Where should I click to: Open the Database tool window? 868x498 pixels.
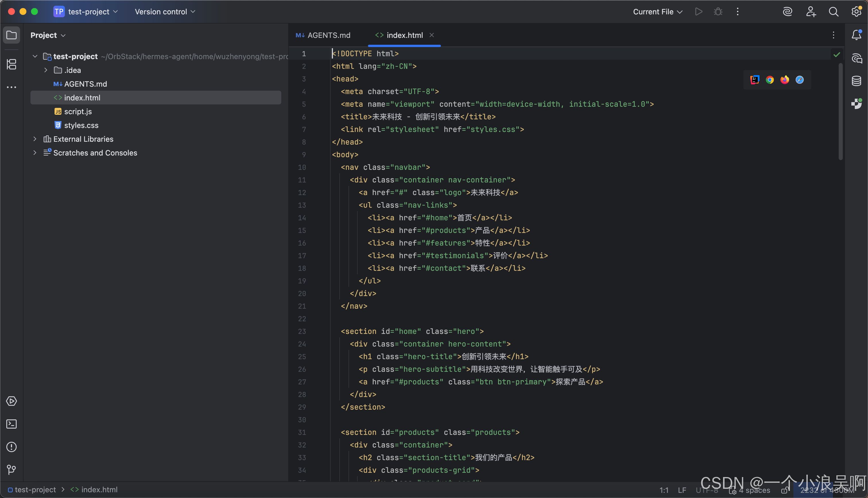(856, 81)
